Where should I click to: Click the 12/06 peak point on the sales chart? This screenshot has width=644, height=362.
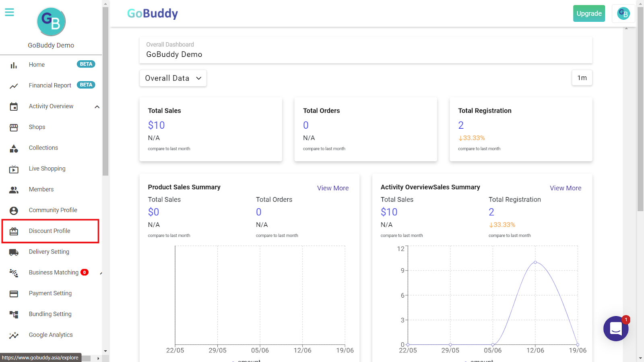click(x=535, y=262)
